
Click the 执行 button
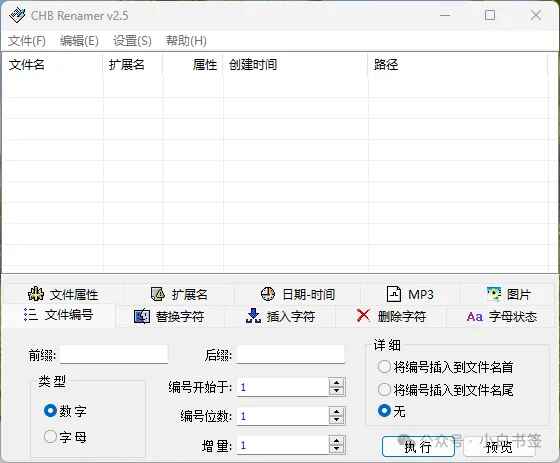coord(418,447)
